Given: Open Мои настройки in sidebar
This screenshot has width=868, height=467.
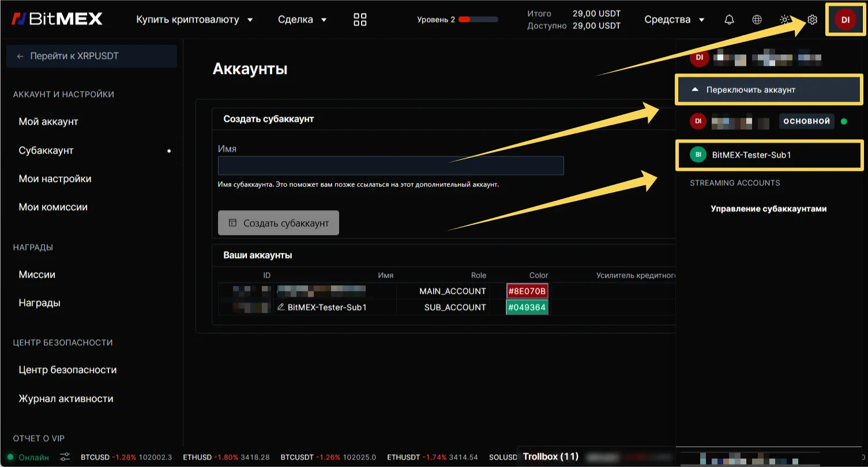Looking at the screenshot, I should (55, 179).
